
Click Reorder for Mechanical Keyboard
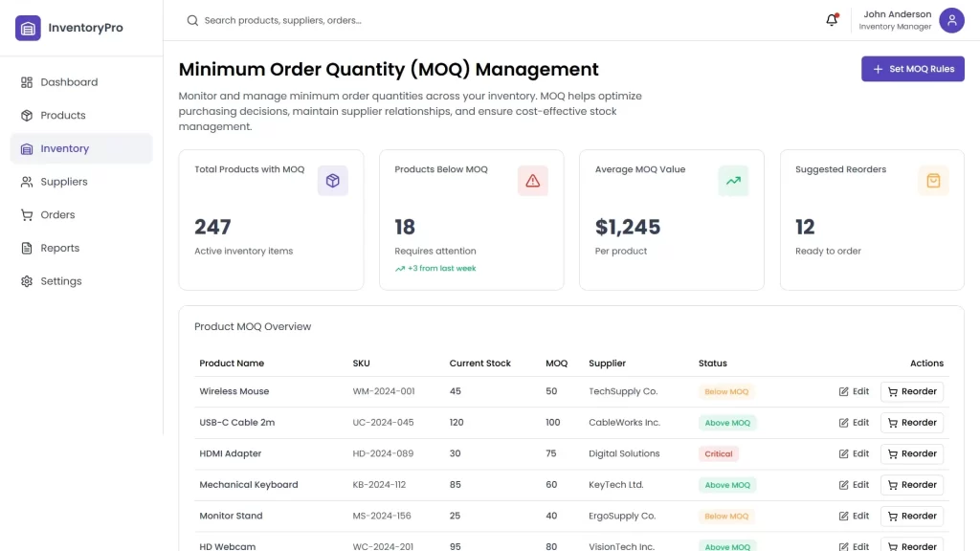[912, 485]
